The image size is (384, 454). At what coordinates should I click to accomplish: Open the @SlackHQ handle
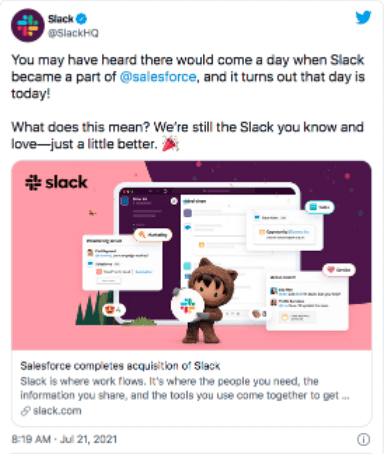click(x=73, y=33)
